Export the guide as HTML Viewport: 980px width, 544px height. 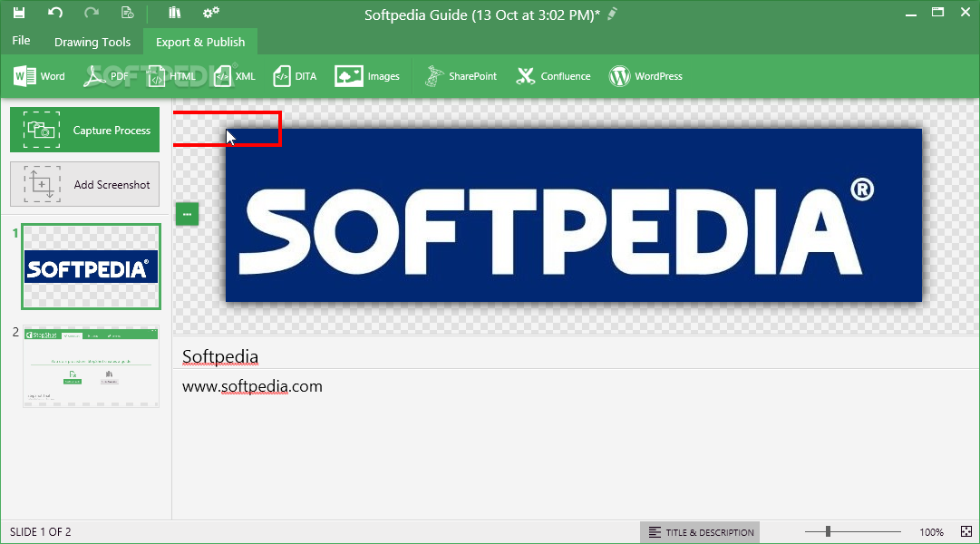[170, 76]
